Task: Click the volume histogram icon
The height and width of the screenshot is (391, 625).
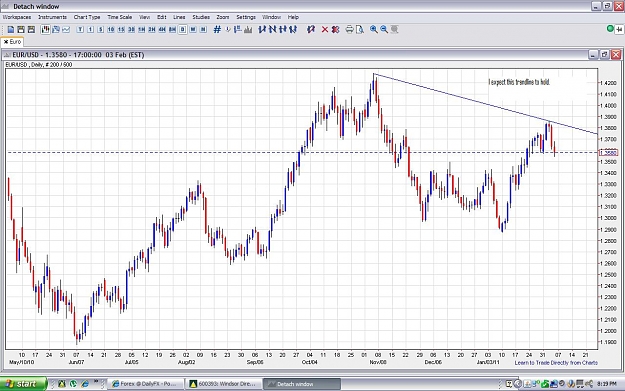Action: (x=248, y=29)
